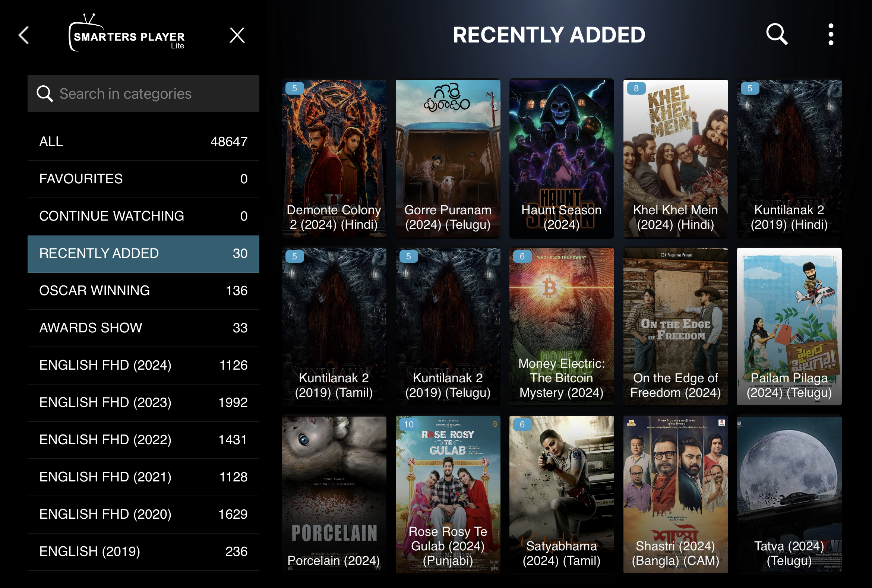
Task: Open the three-dot more options menu
Action: point(831,35)
